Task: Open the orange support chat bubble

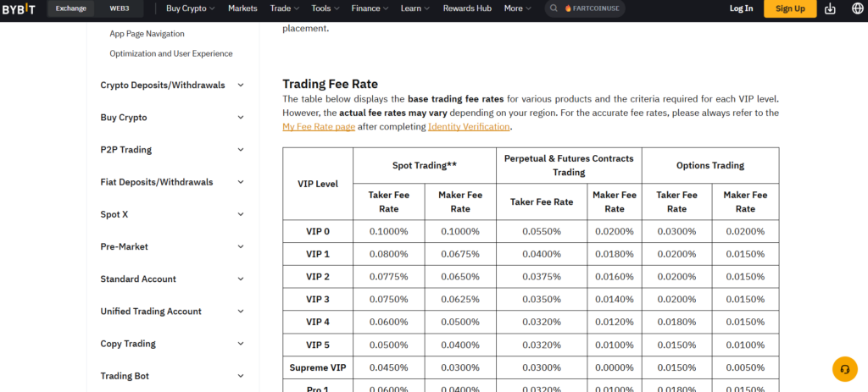Action: coord(844,369)
